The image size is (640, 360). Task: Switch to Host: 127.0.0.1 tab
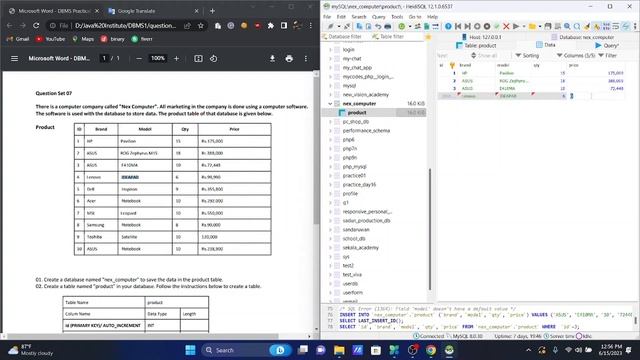click(x=481, y=37)
